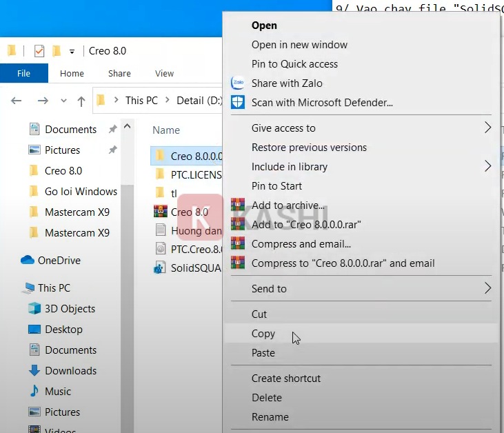
Task: Click the PTC.Creo.8 disc image icon
Action: 161,249
